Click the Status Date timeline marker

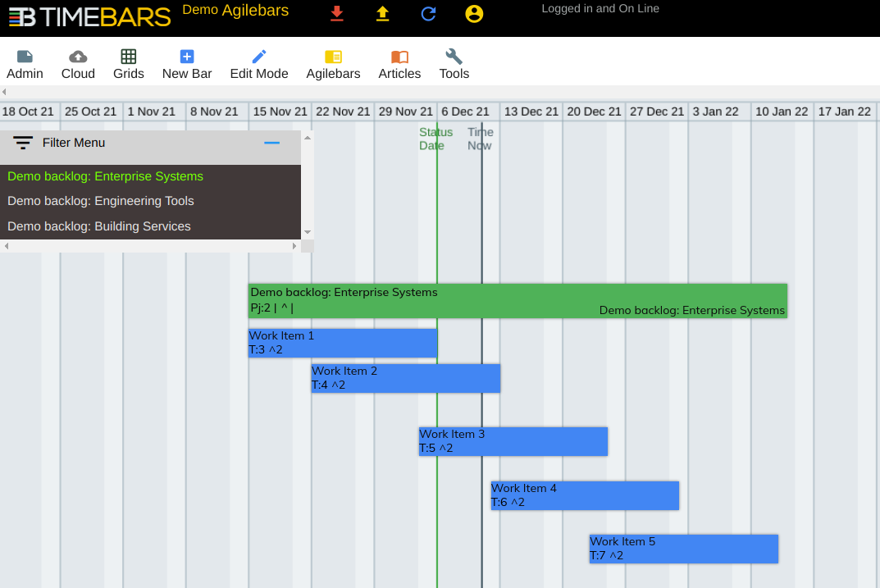(x=435, y=139)
